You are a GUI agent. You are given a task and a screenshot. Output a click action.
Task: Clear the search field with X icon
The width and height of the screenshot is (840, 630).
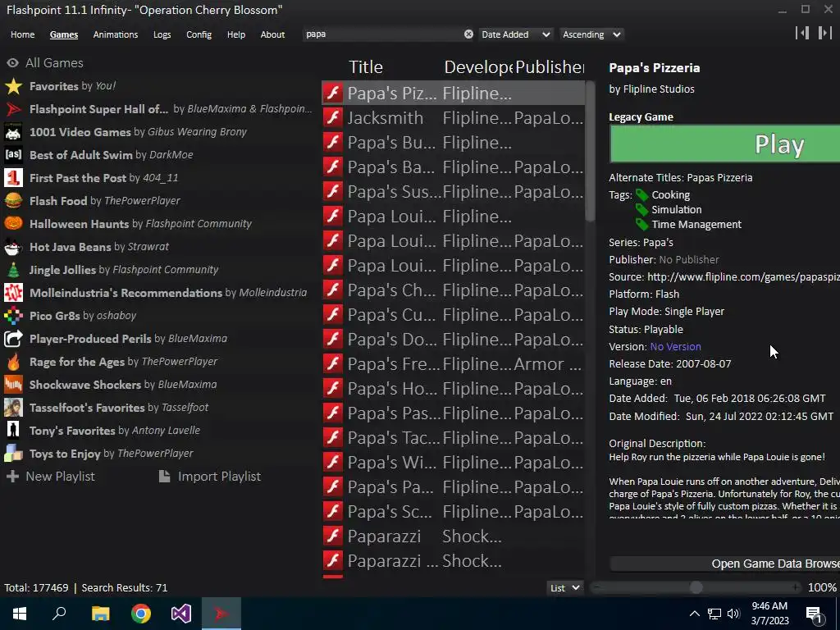coord(468,34)
